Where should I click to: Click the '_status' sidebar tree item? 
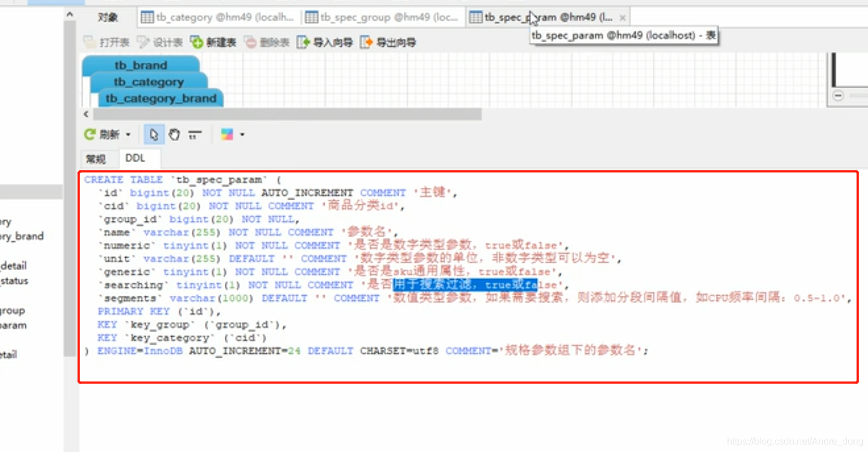click(14, 281)
